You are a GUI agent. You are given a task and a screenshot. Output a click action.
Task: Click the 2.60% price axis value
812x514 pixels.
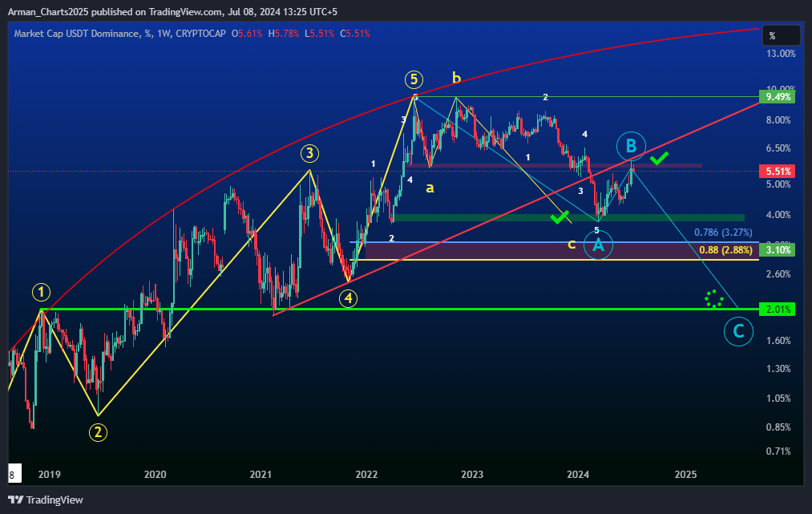pos(778,274)
